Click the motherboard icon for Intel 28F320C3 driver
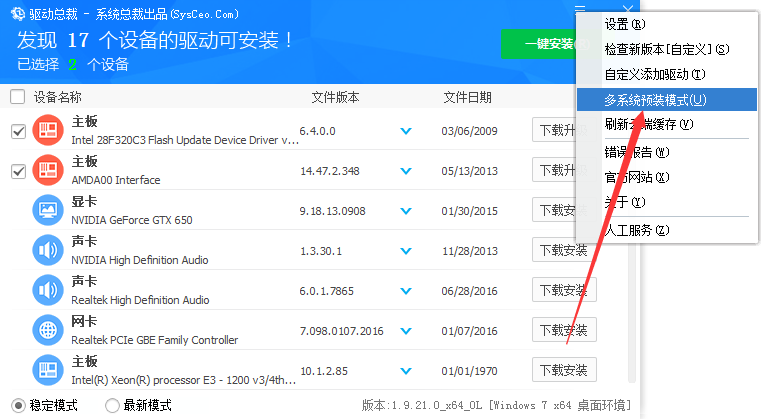769x419 pixels. pyautogui.click(x=48, y=131)
